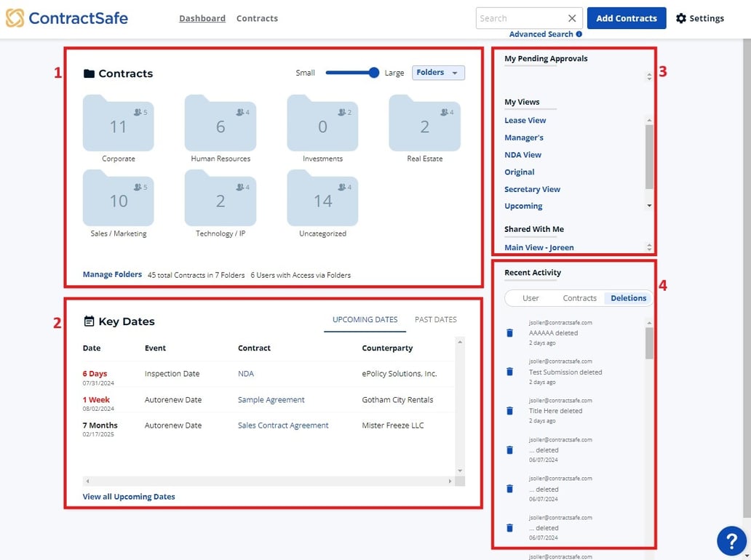Image resolution: width=751 pixels, height=560 pixels.
Task: Click the trash icon beside "Test Submission deleted"
Action: pos(509,372)
